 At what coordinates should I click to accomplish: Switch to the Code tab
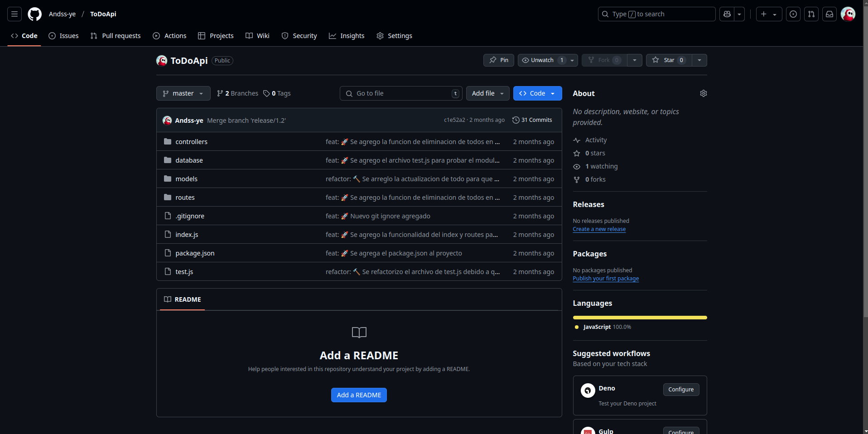[x=24, y=36]
